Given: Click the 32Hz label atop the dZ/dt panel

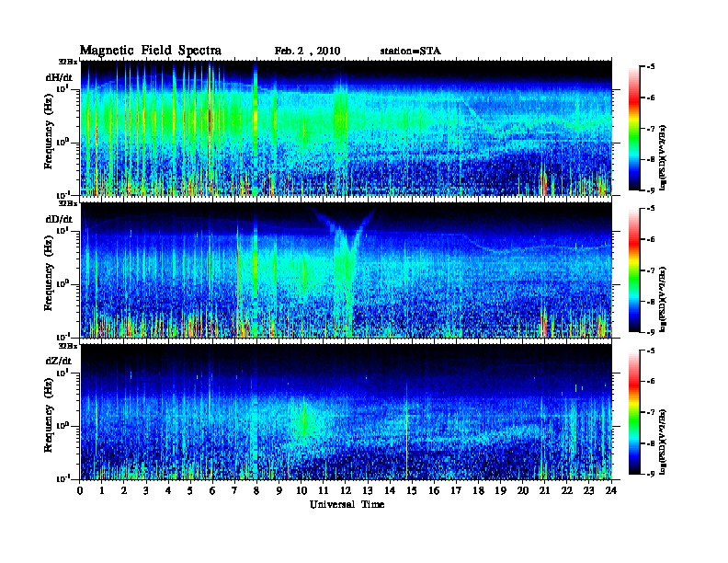Looking at the screenshot, I should [67, 346].
